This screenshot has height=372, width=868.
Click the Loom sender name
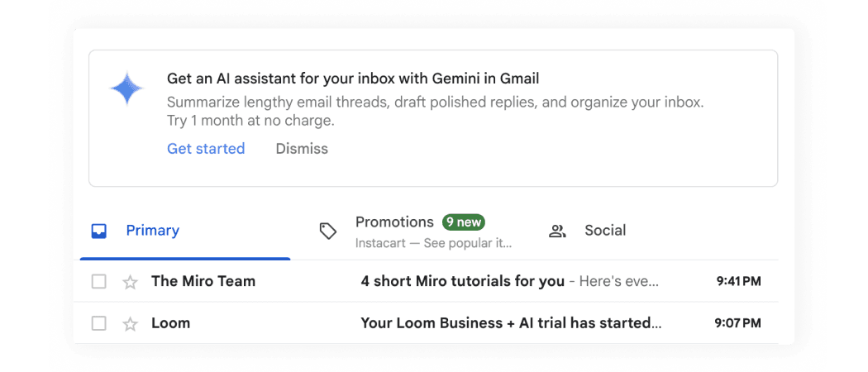point(171,323)
